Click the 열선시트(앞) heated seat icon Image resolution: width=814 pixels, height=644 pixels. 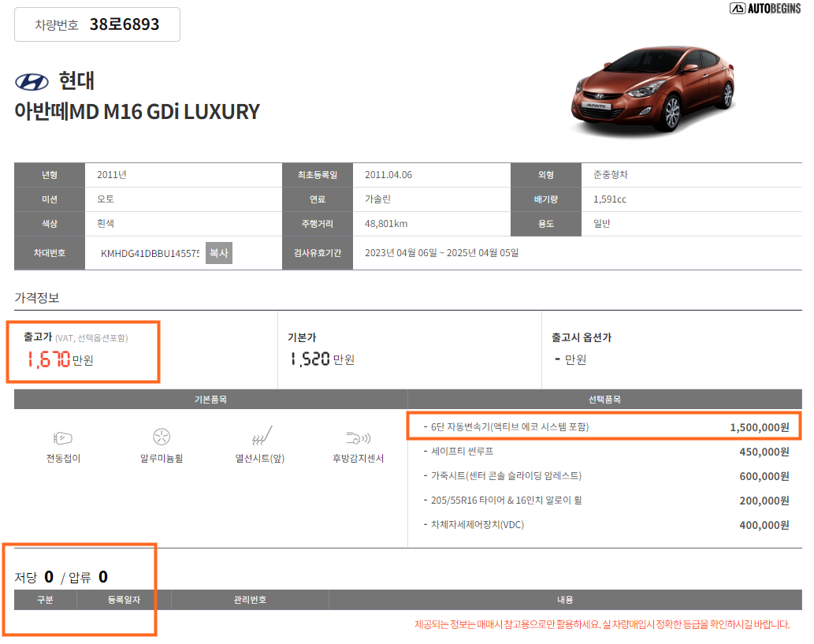pyautogui.click(x=262, y=436)
